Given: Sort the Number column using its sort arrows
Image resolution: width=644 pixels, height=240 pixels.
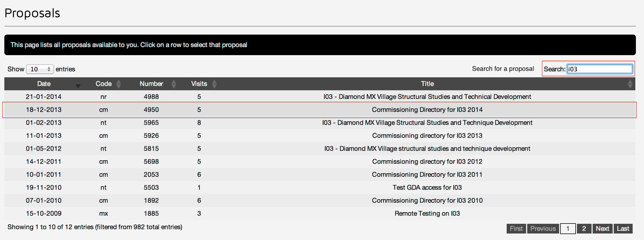Looking at the screenshot, I should click(174, 84).
